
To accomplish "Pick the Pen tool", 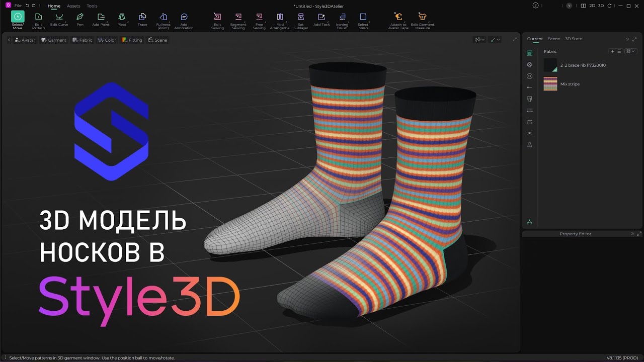I will [80, 20].
